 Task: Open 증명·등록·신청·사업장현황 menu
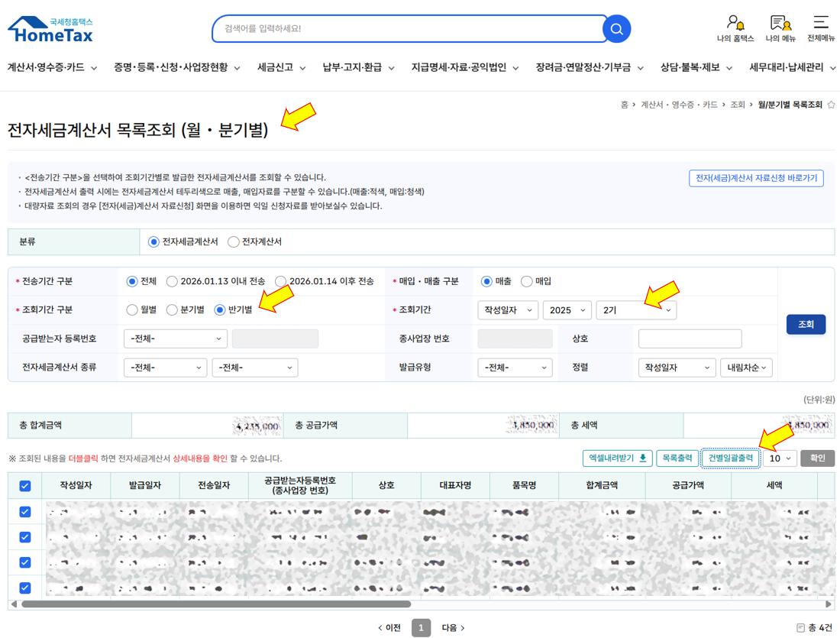pos(177,67)
